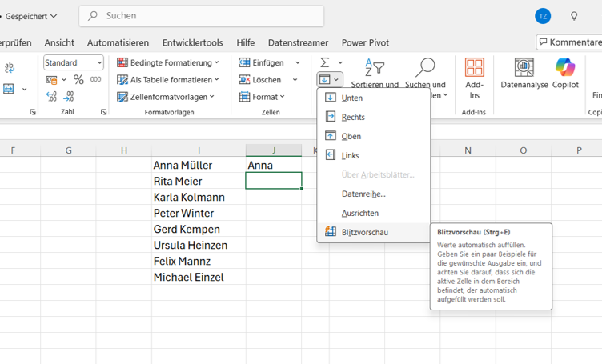Select the Unten fill option
Image resolution: width=602 pixels, height=364 pixels.
(x=351, y=98)
